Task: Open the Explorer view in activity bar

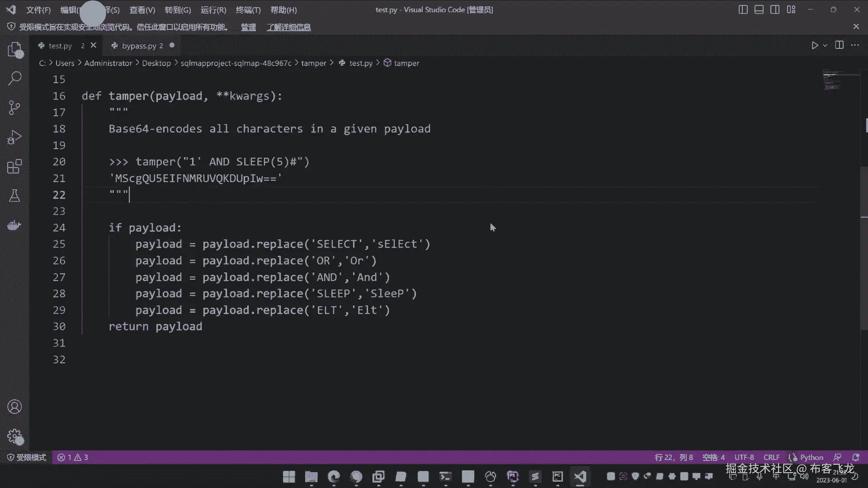Action: [14, 50]
